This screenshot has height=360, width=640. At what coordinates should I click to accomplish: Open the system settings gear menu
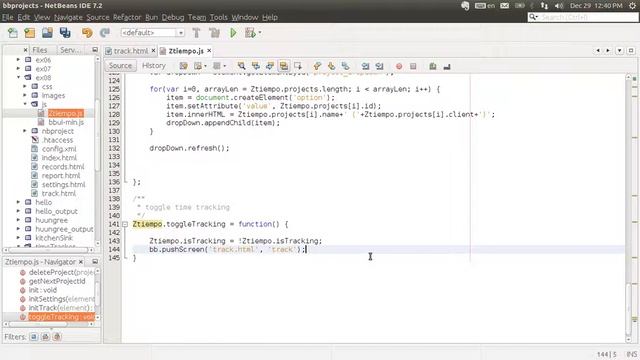pyautogui.click(x=632, y=6)
